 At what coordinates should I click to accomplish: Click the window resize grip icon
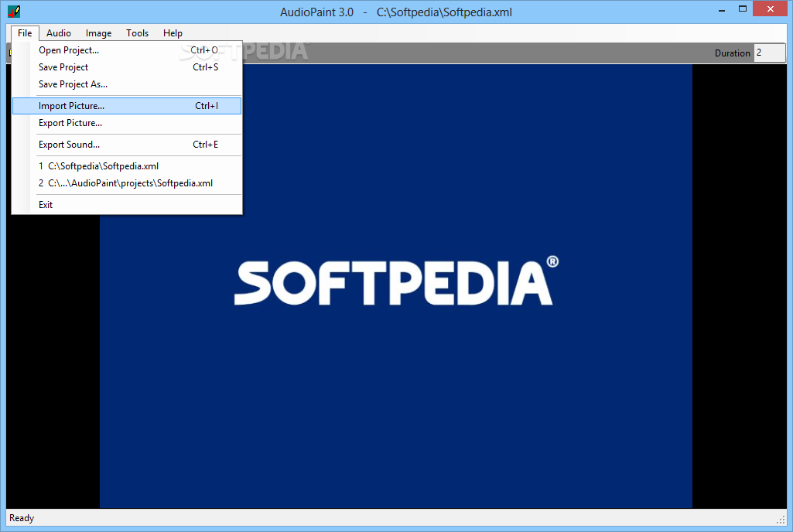781,520
